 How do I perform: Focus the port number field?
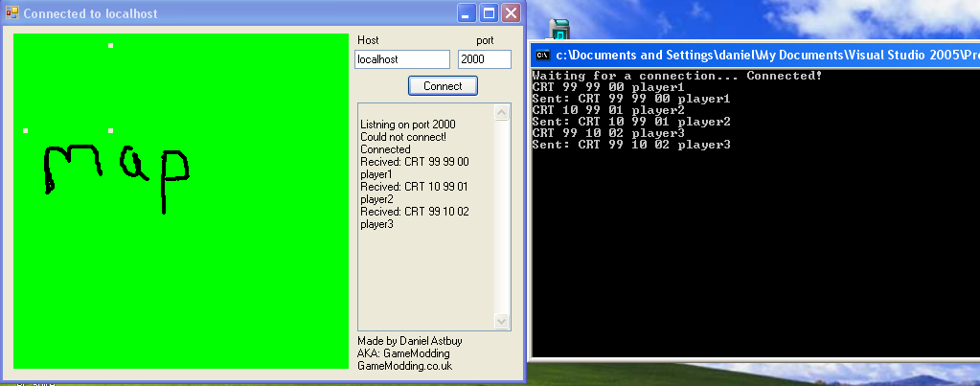click(484, 59)
